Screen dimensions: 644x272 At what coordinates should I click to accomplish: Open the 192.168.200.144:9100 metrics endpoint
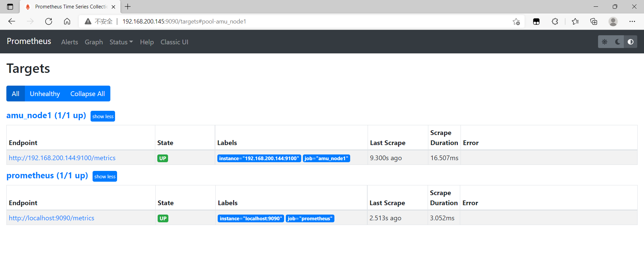pos(62,158)
